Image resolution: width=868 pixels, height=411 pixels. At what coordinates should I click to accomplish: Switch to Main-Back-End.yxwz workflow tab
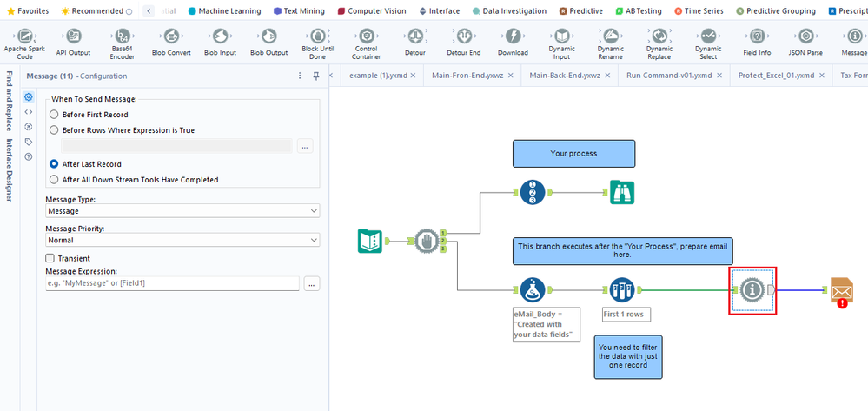564,76
